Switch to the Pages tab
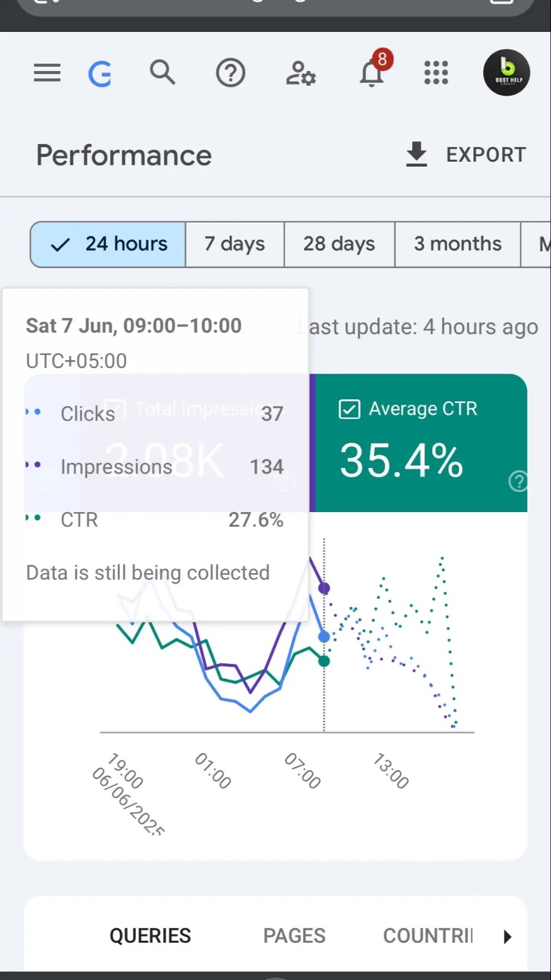The width and height of the screenshot is (551, 980). [294, 936]
